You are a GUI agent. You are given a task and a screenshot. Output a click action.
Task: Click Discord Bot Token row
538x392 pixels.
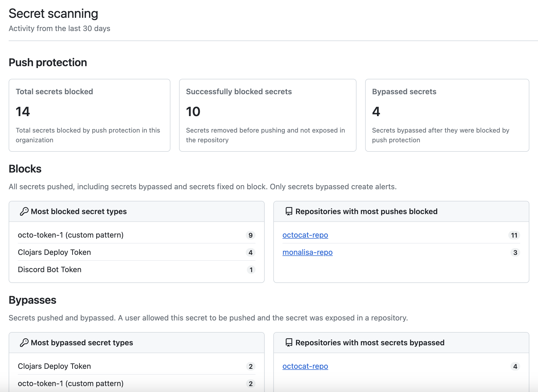click(50, 270)
